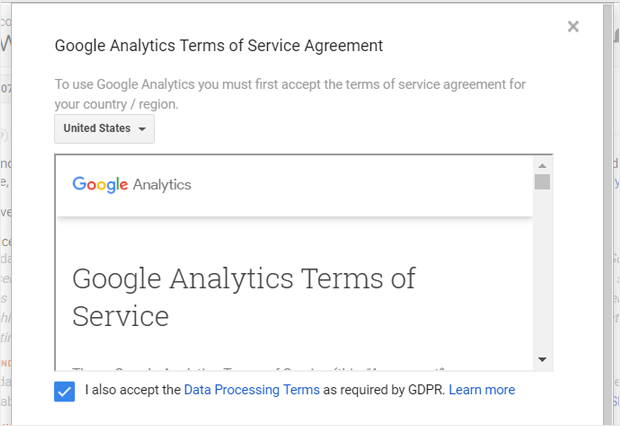
Task: Open the Learn more link
Action: tap(482, 390)
